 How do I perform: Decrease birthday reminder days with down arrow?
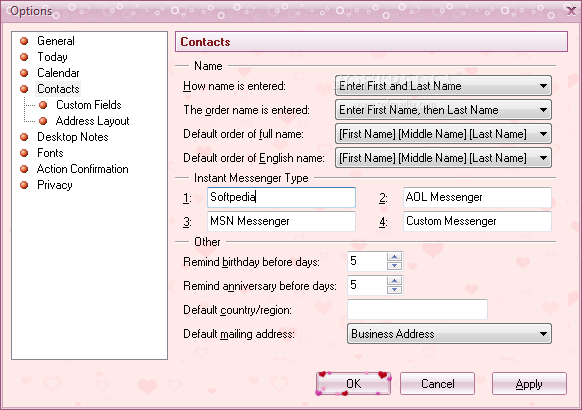394,266
